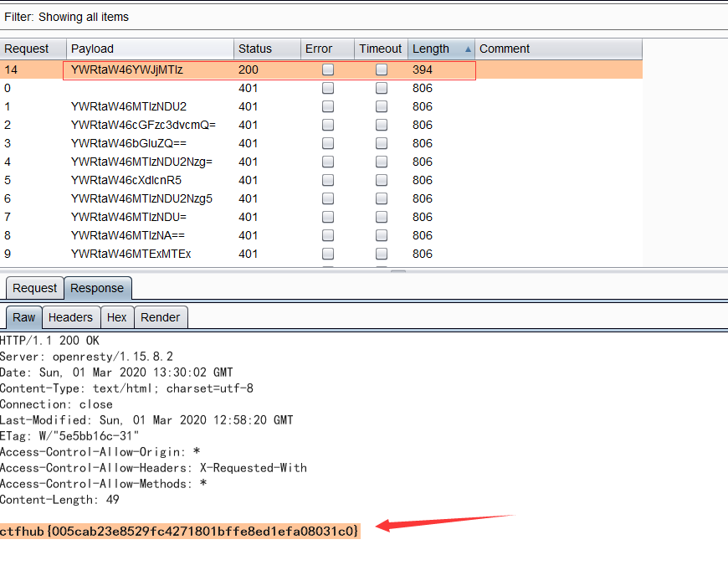Check the Error box in row 3
The image size is (728, 586).
pos(328,143)
